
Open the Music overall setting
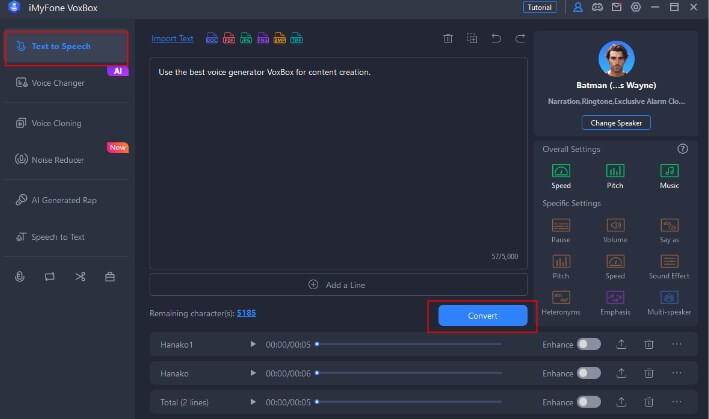pyautogui.click(x=669, y=176)
